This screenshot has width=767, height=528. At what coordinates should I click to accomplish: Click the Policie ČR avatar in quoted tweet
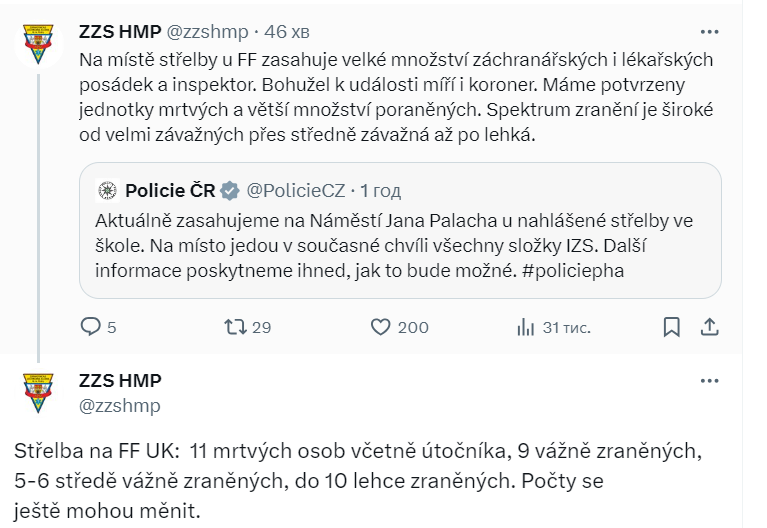click(x=108, y=190)
